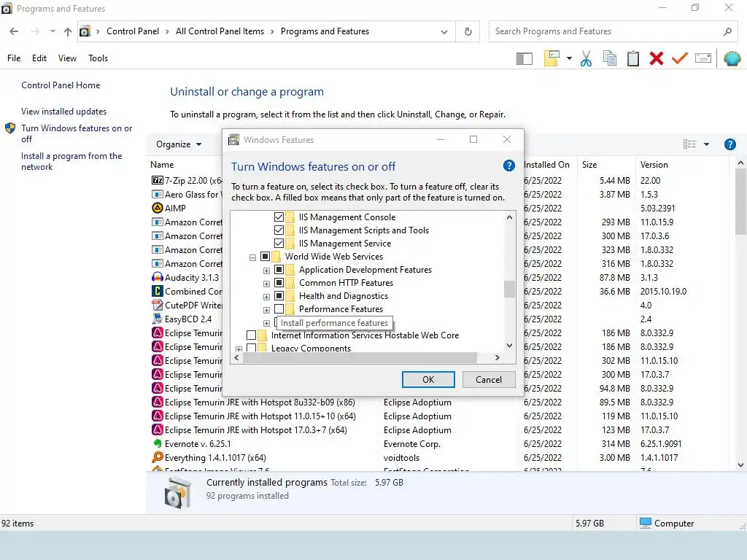Toggle the navigation pane toolbar icon
The image size is (747, 560).
click(x=524, y=58)
